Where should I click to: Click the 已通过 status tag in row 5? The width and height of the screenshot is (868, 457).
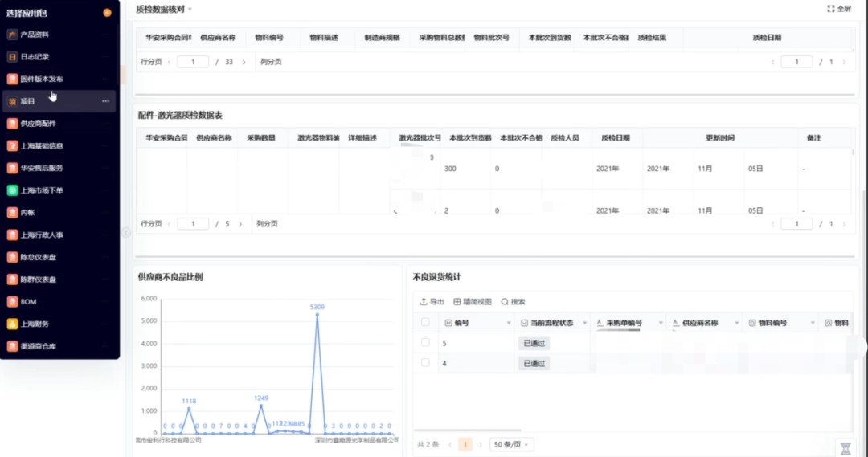coord(534,343)
